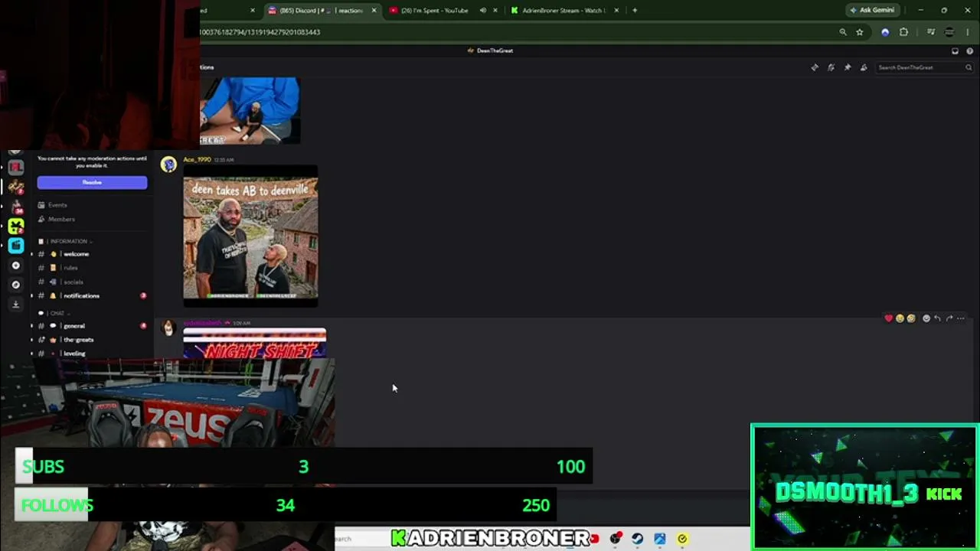
Task: Open the server icon with the 36 badge
Action: pyautogui.click(x=15, y=206)
